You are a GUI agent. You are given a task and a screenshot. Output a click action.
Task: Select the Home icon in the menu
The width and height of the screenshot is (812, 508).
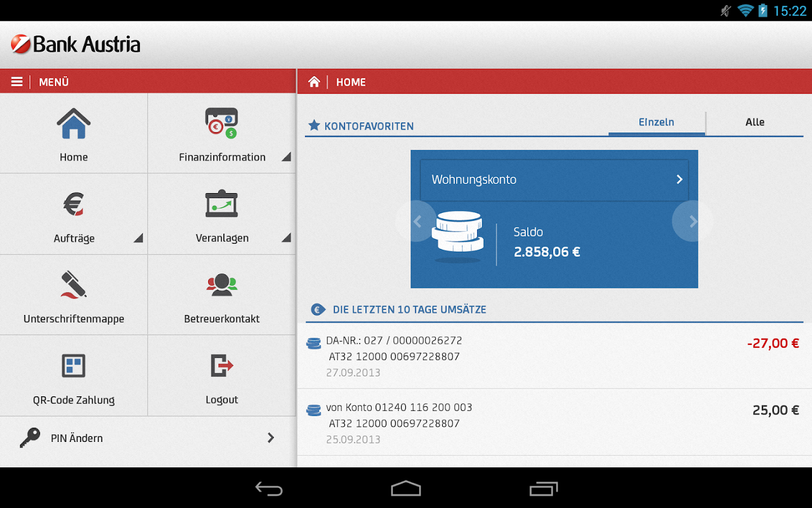pos(73,123)
